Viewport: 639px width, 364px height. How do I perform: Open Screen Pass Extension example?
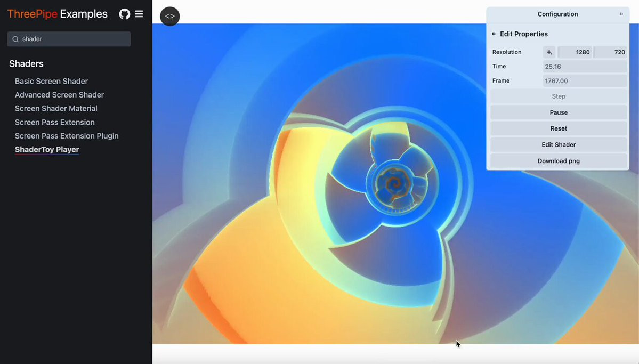[54, 122]
